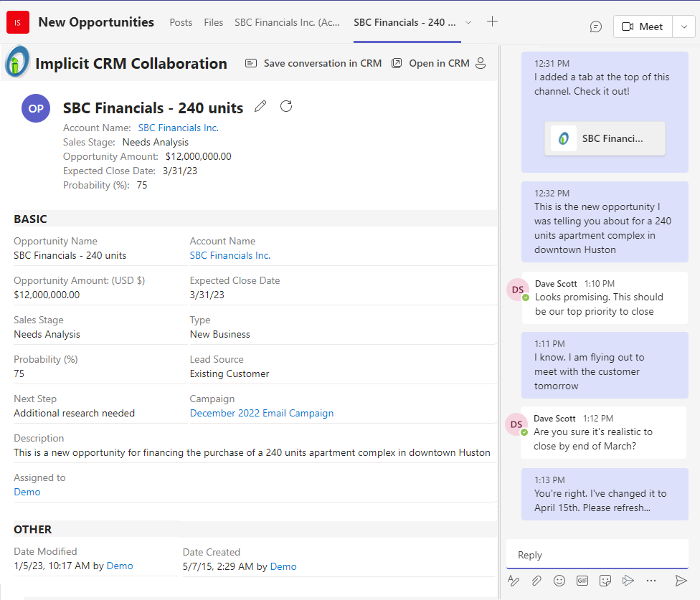Switch to the Files tab
Image resolution: width=700 pixels, height=600 pixels.
pyautogui.click(x=214, y=22)
